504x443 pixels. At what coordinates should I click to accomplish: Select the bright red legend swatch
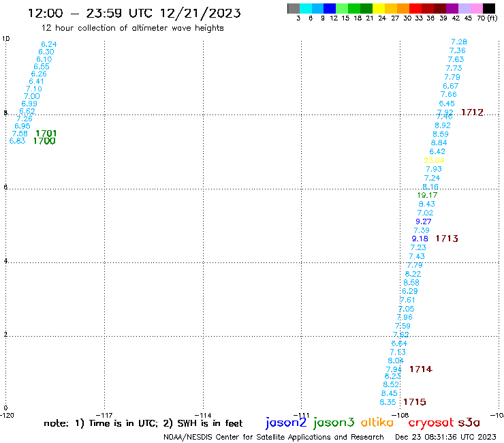[415, 8]
